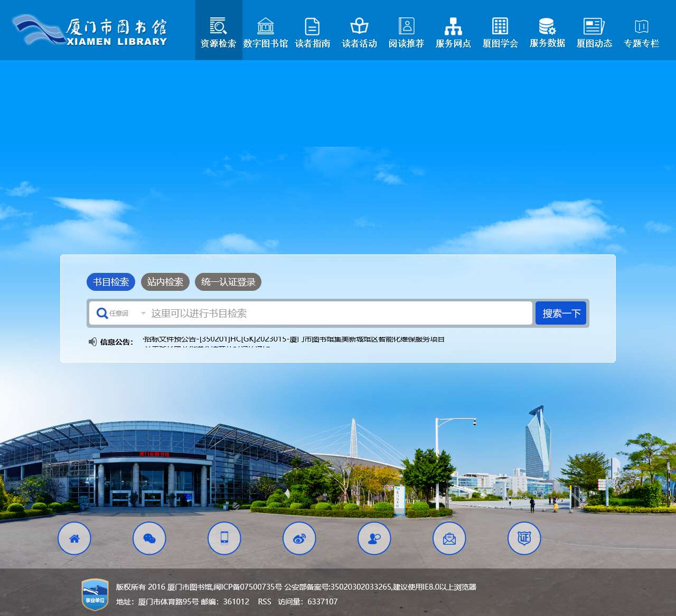
Task: Open the Weibo icon button
Action: click(299, 538)
